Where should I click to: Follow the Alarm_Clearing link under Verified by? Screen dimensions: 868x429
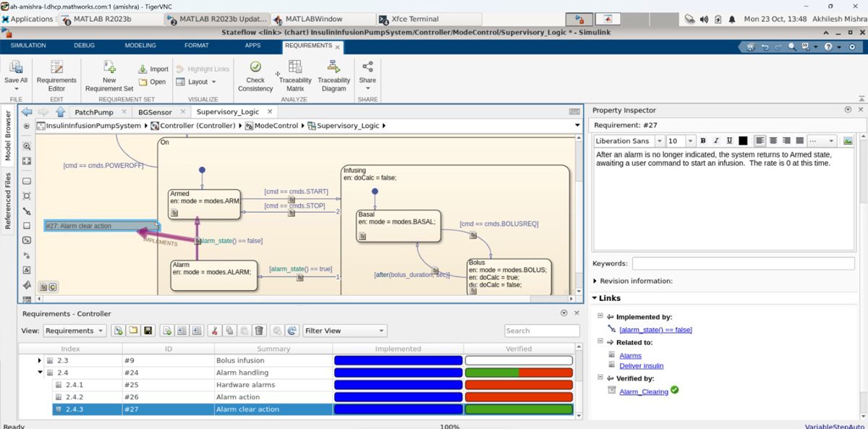[x=643, y=390]
